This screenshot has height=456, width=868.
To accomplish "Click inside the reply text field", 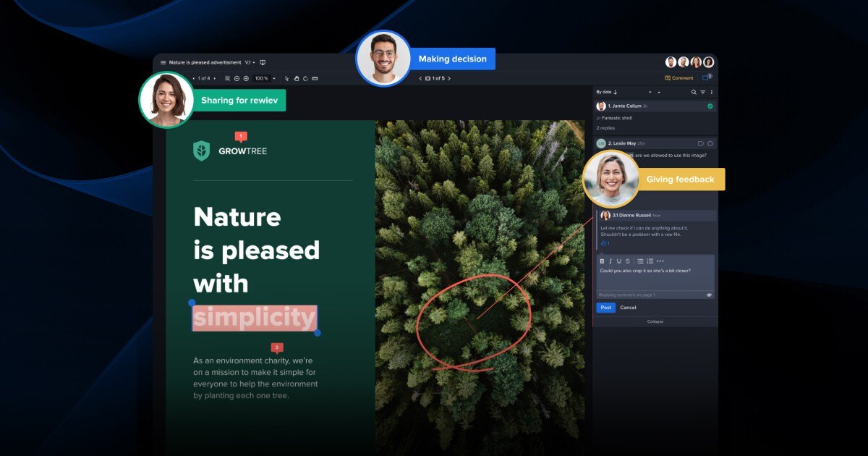I will (x=655, y=279).
